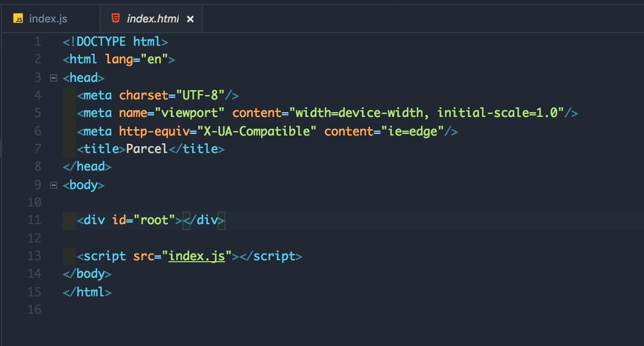Viewport: 644px width, 346px height.
Task: Select the index.html tab
Action: click(152, 19)
